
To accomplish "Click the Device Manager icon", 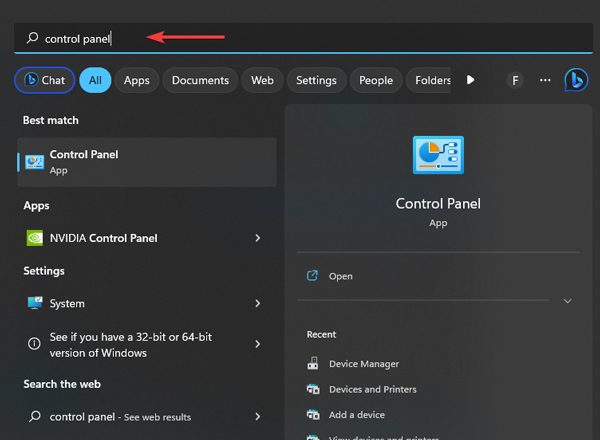I will tap(313, 363).
